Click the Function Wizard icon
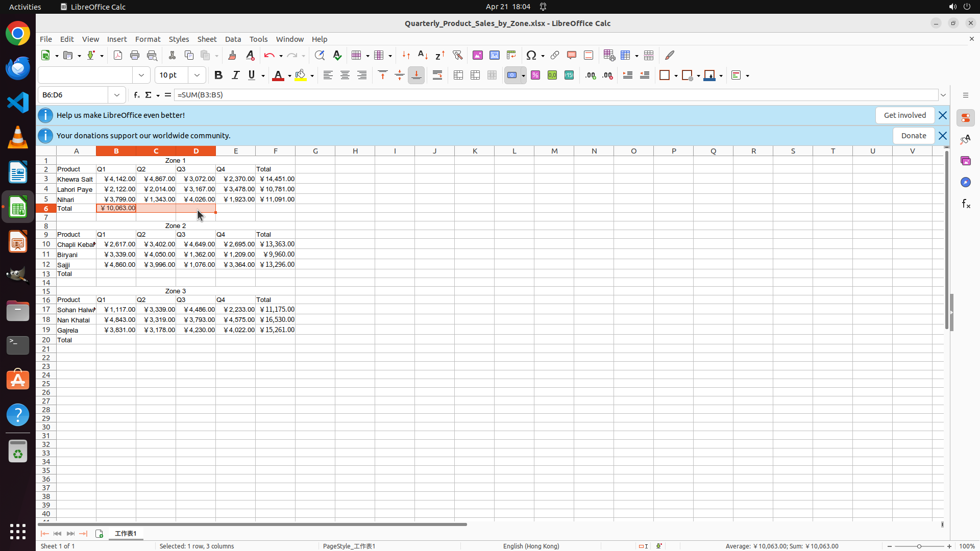 136,95
